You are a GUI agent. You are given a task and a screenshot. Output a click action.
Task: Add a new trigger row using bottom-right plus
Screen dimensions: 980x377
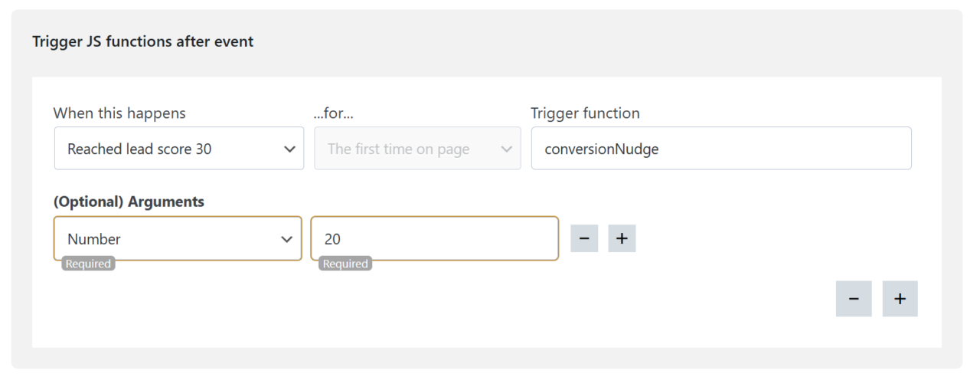coord(900,299)
